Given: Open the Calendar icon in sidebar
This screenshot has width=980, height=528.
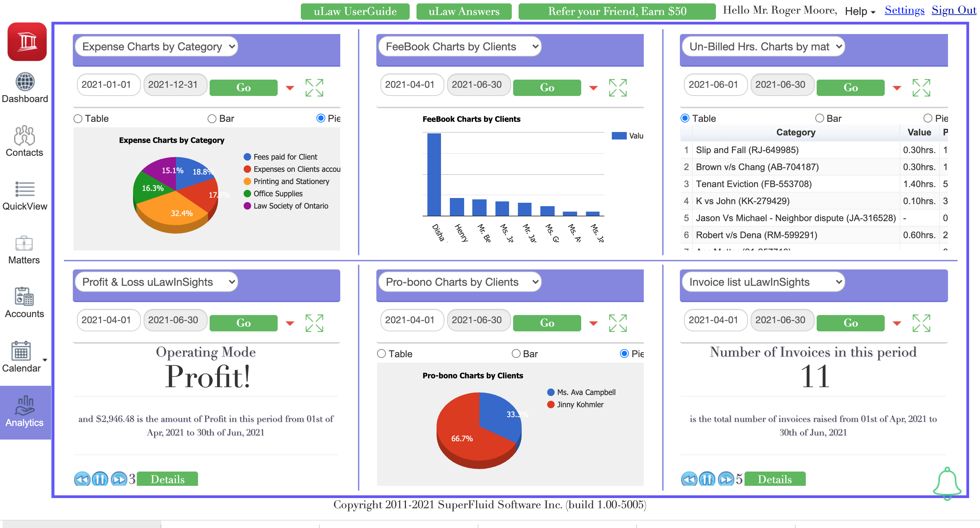Looking at the screenshot, I should click(21, 351).
